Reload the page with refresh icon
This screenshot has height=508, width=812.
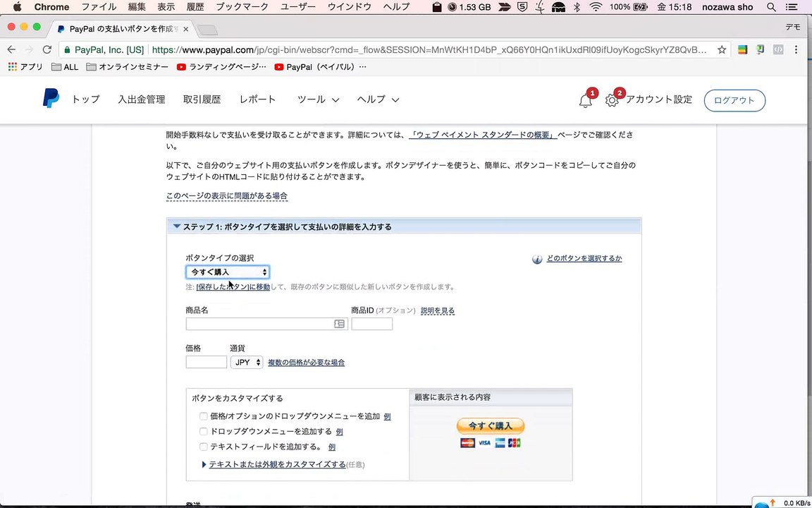click(x=47, y=50)
